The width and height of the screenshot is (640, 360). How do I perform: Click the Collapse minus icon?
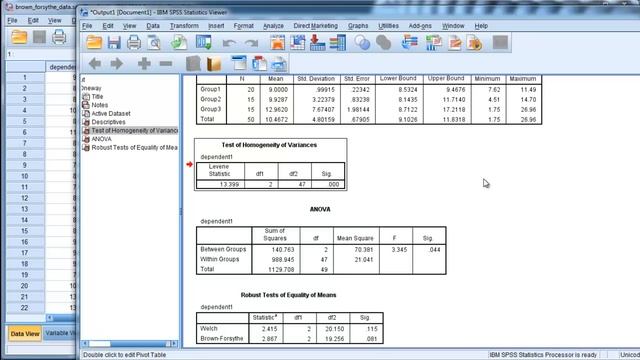(x=166, y=64)
